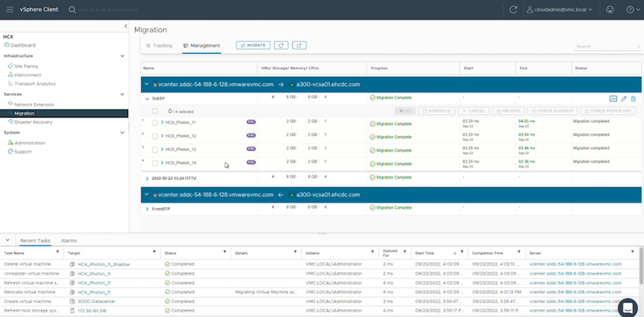Click the edit pencil icon for ToRTP group

point(624,99)
